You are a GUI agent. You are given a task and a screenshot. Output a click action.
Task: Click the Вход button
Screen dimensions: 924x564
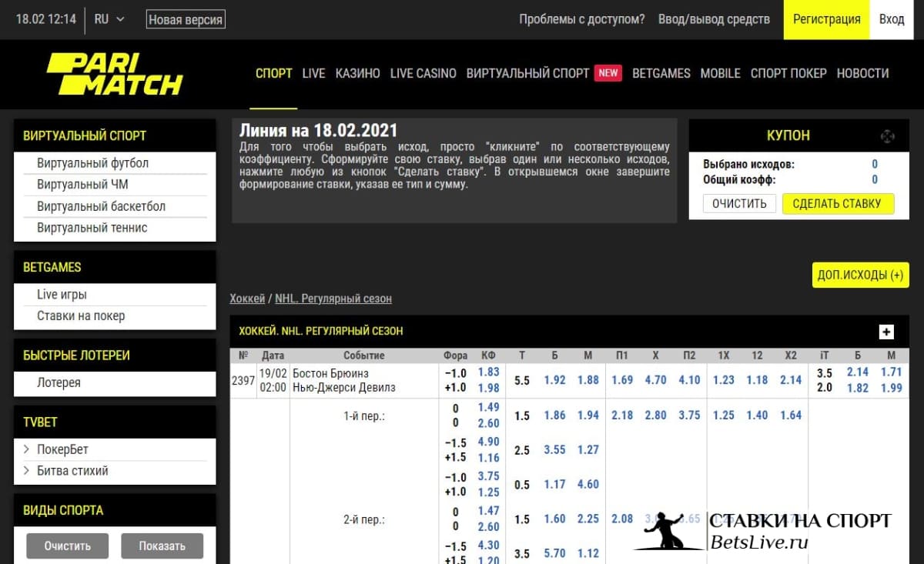(x=892, y=19)
